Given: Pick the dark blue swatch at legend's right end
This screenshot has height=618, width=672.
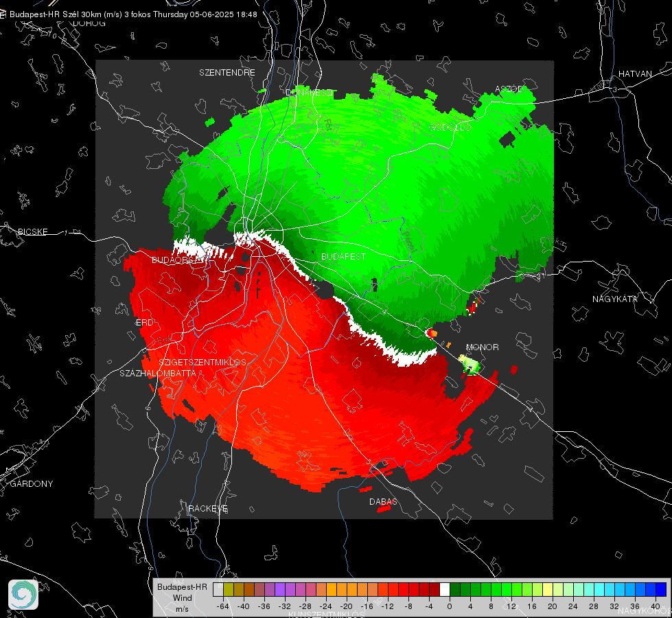Looking at the screenshot, I should coord(661,589).
